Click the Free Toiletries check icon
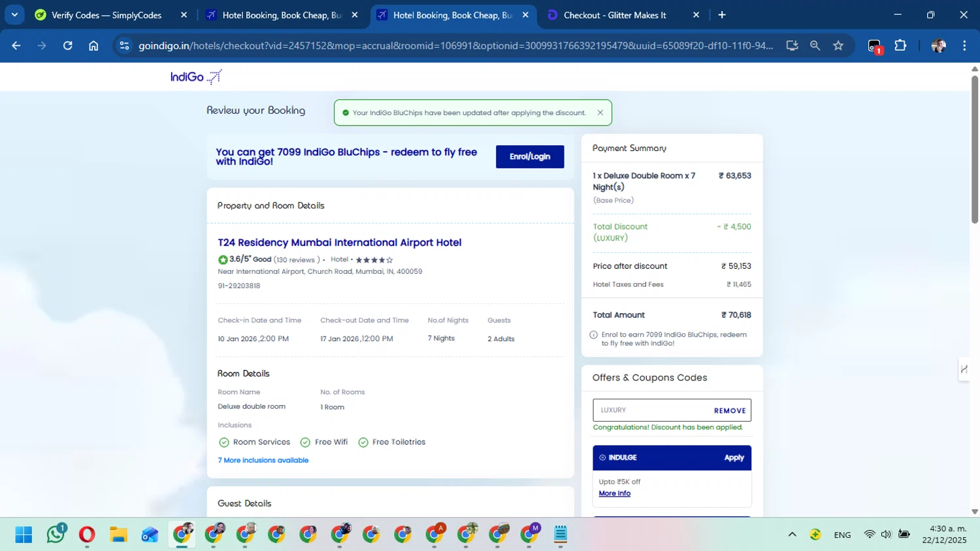 tap(363, 442)
